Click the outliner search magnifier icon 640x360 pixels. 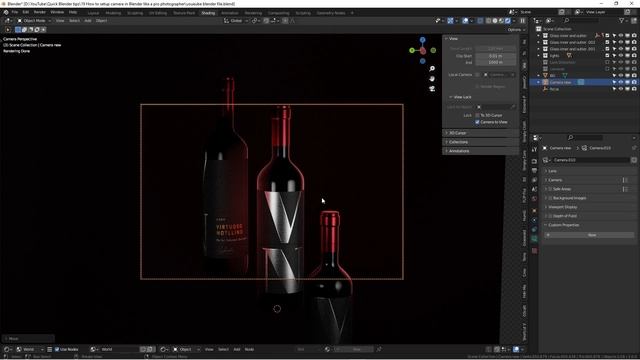click(567, 20)
